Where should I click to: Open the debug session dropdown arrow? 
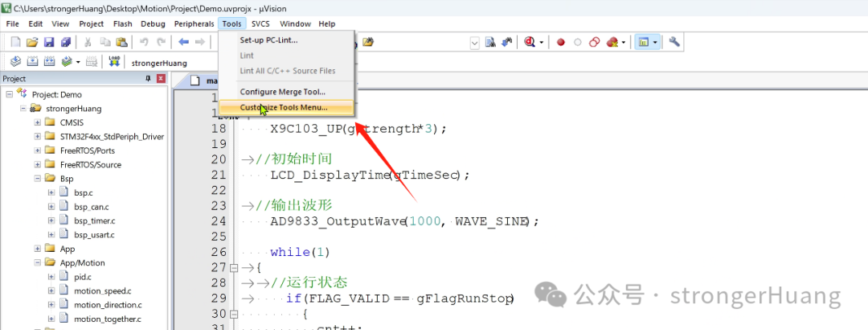[542, 42]
